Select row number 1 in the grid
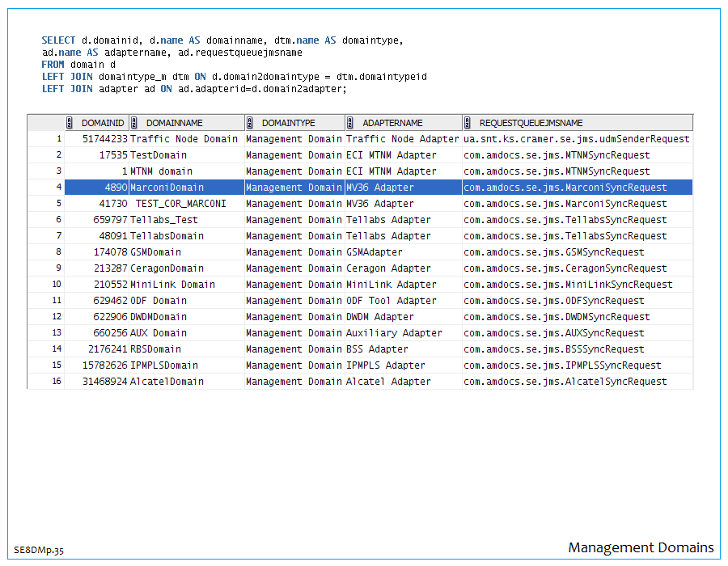Screen dimensions: 728x566 (x=58, y=139)
